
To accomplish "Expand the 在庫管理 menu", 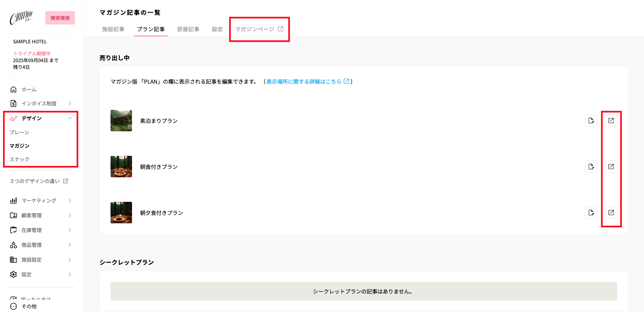I will tap(70, 230).
